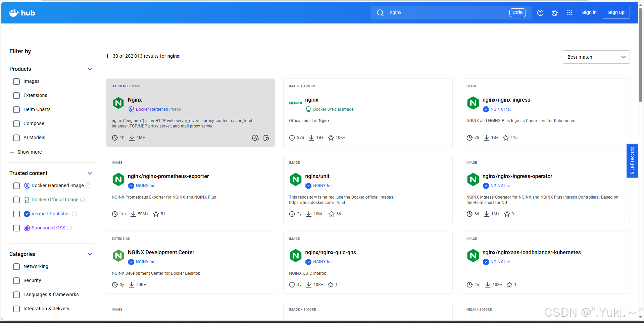The image size is (644, 323).
Task: Click the nginx-quic-qns logo icon
Action: (295, 256)
